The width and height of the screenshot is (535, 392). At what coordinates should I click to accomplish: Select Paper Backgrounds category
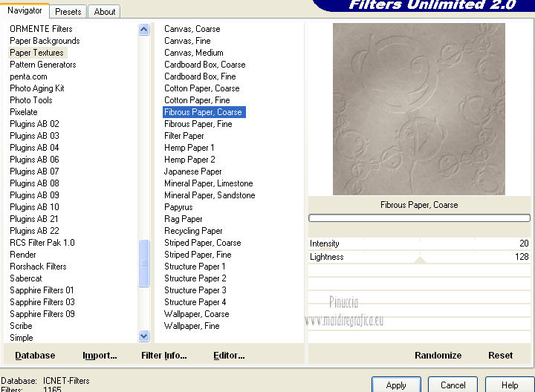click(45, 41)
